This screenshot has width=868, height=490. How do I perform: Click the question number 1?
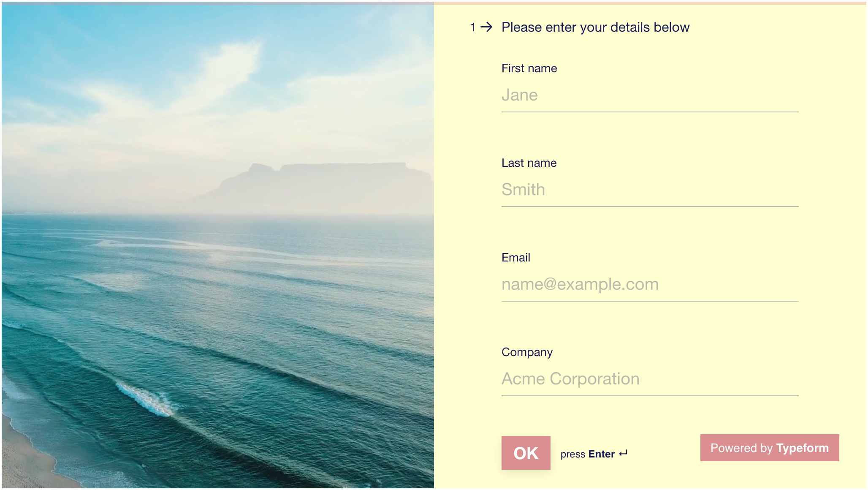pyautogui.click(x=472, y=27)
